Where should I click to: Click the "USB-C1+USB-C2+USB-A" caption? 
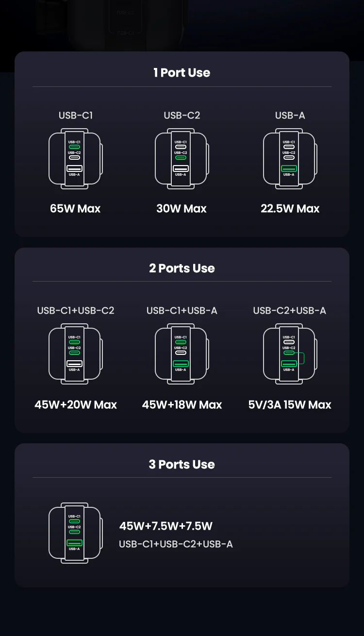(x=176, y=544)
